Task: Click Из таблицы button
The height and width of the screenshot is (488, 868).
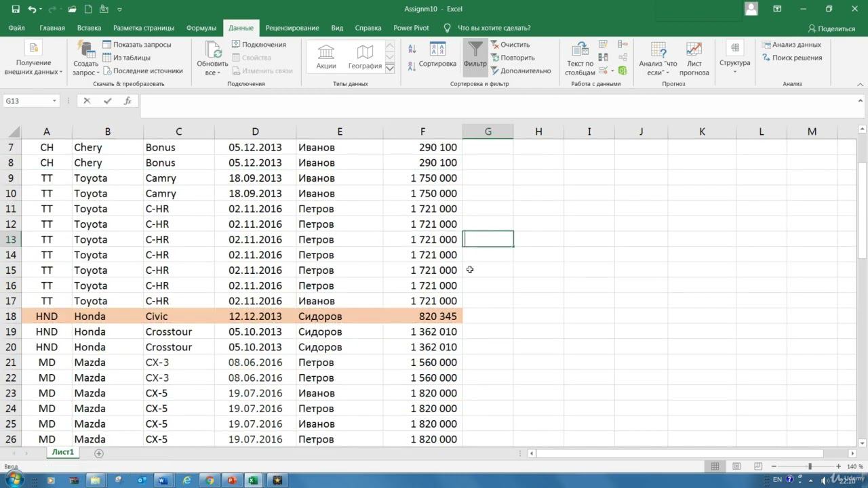Action: [127, 58]
